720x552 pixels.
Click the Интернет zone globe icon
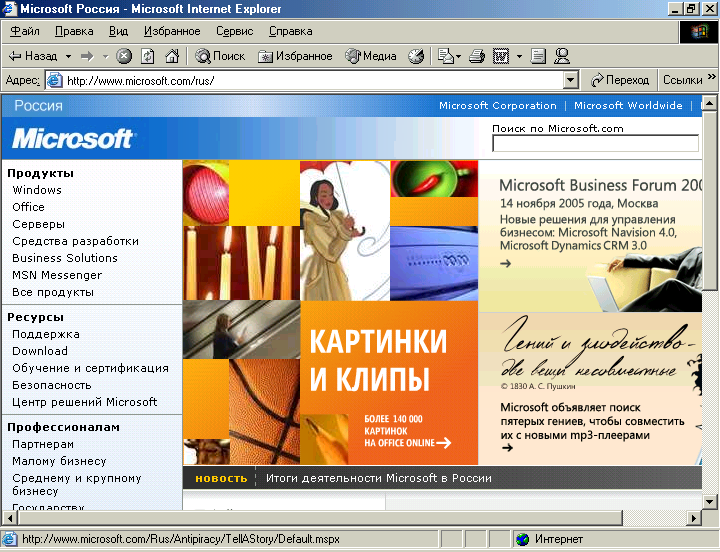pos(522,539)
